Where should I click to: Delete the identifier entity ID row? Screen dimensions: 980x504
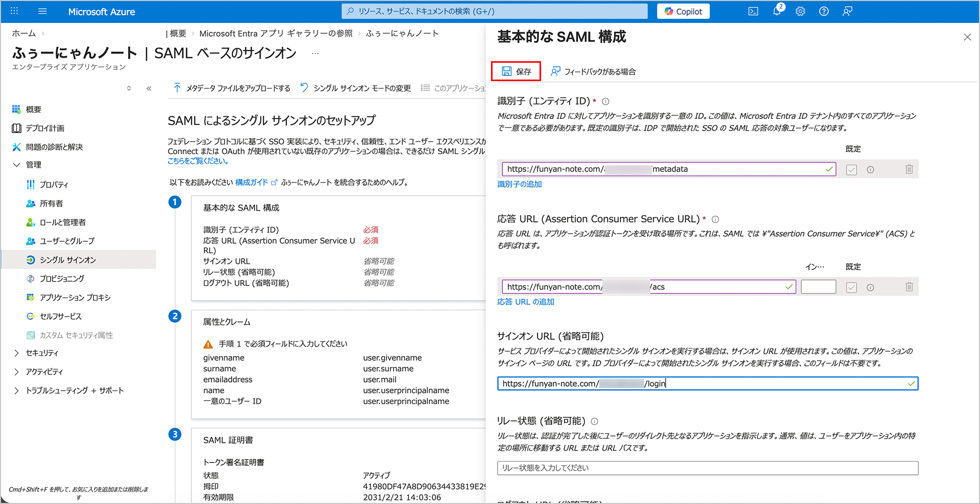(x=909, y=169)
